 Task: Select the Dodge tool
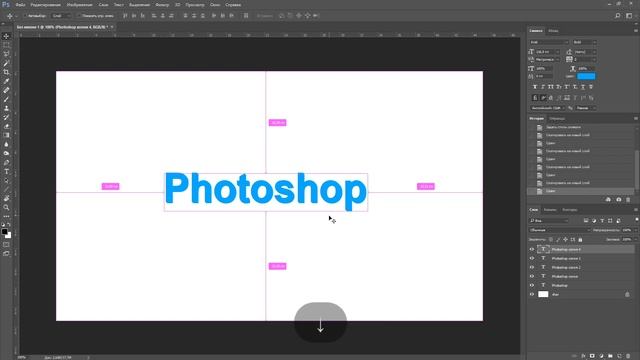pyautogui.click(x=6, y=153)
